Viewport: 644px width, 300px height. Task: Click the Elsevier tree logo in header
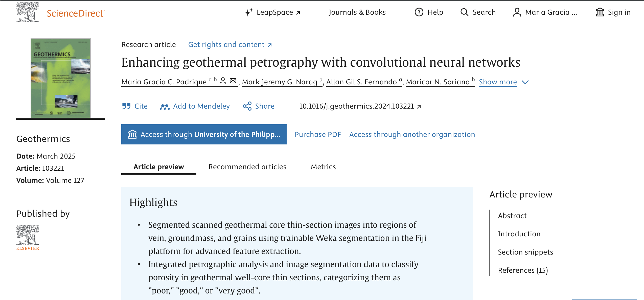(x=28, y=12)
